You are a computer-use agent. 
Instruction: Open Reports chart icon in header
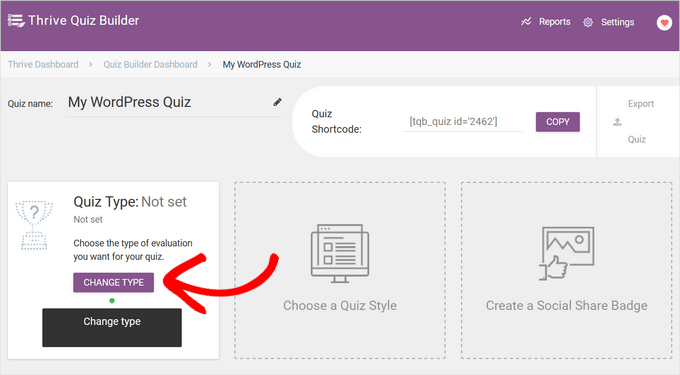pyautogui.click(x=526, y=22)
